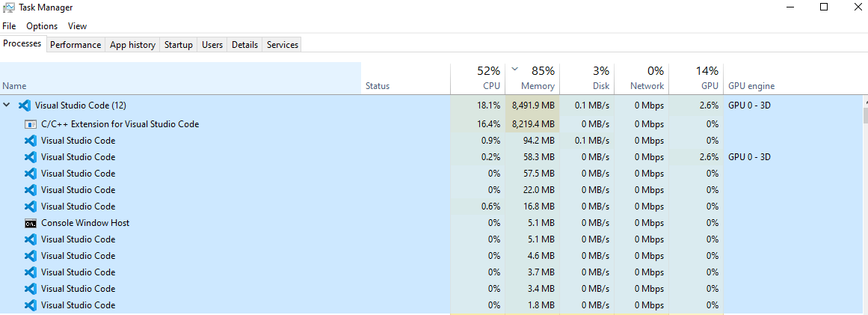Open the Startup tab
The width and height of the screenshot is (868, 315).
tap(179, 45)
